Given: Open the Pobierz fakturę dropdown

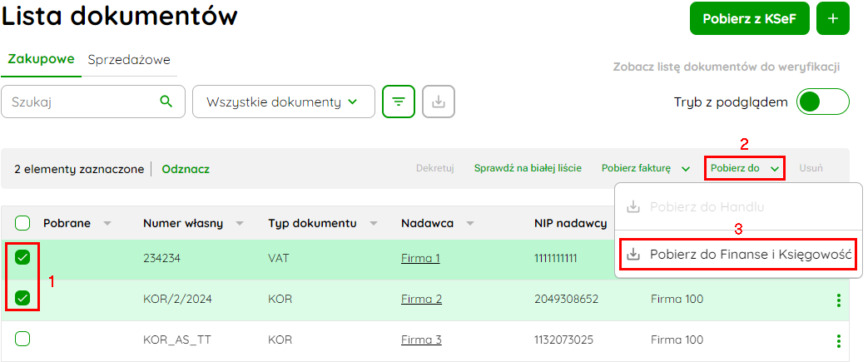Looking at the screenshot, I should 646,168.
